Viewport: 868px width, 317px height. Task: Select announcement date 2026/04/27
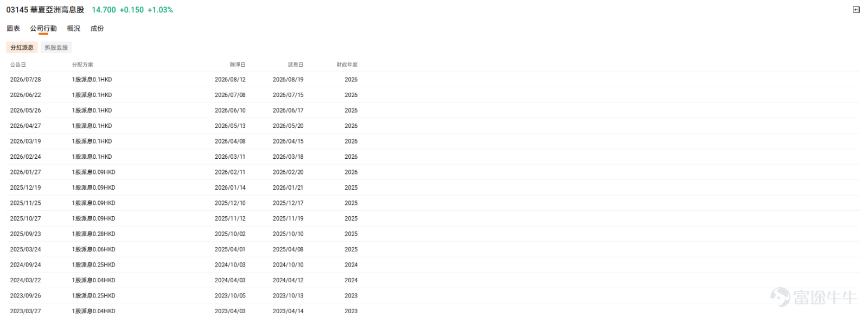pyautogui.click(x=25, y=126)
